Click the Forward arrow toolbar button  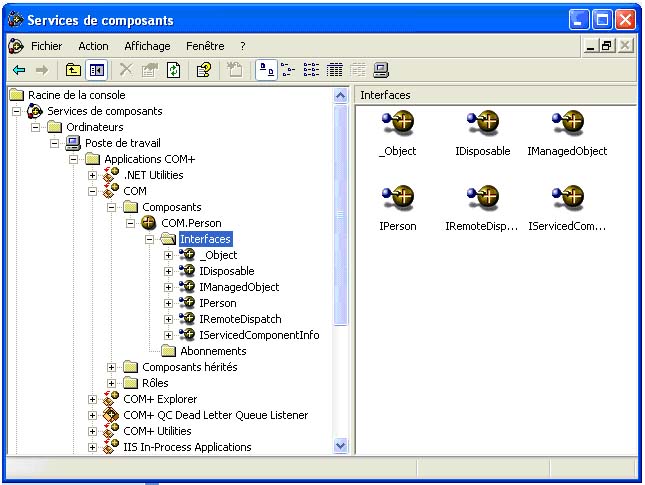click(x=41, y=70)
